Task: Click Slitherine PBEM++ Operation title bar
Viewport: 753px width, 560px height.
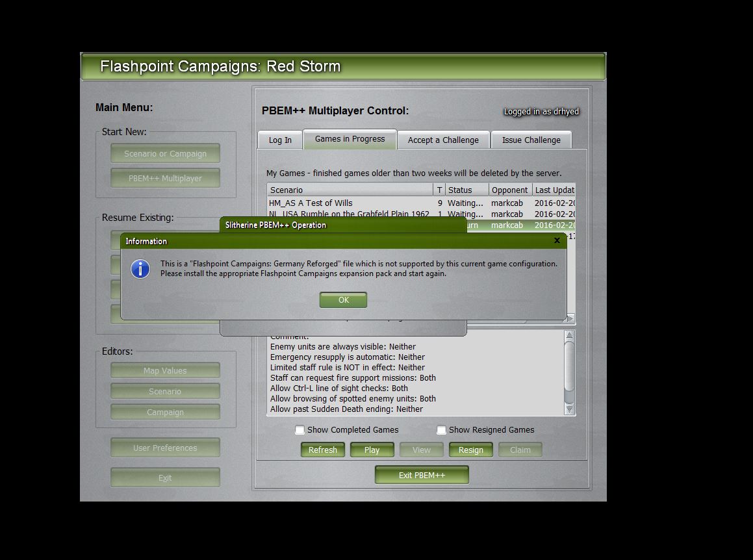Action: pos(343,225)
